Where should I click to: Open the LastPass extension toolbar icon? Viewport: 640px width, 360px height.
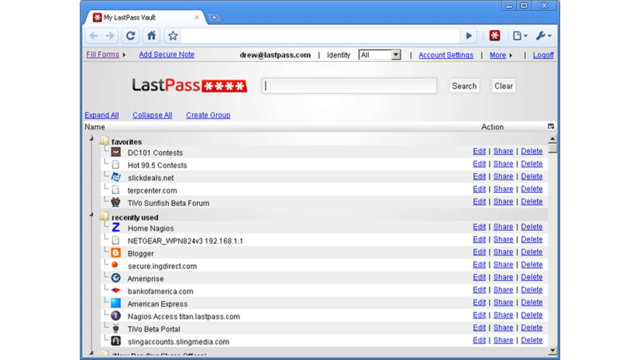pyautogui.click(x=495, y=36)
